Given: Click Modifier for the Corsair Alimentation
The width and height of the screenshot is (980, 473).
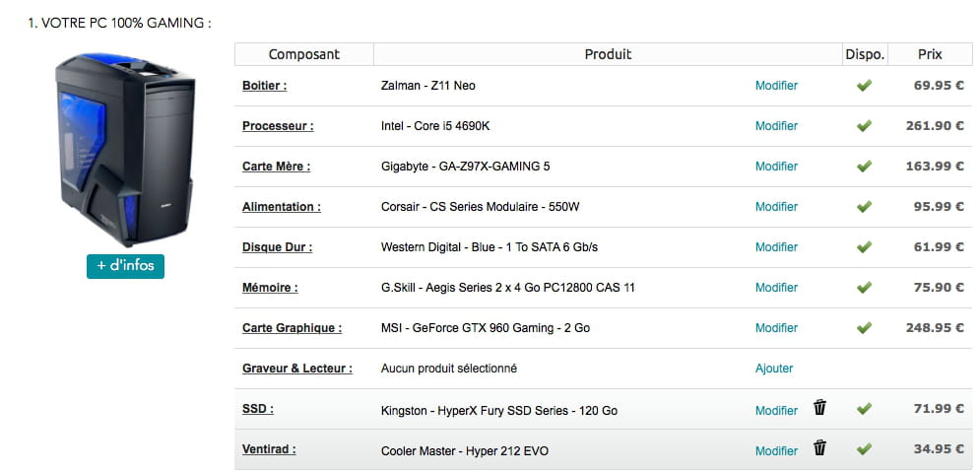Looking at the screenshot, I should coord(776,207).
